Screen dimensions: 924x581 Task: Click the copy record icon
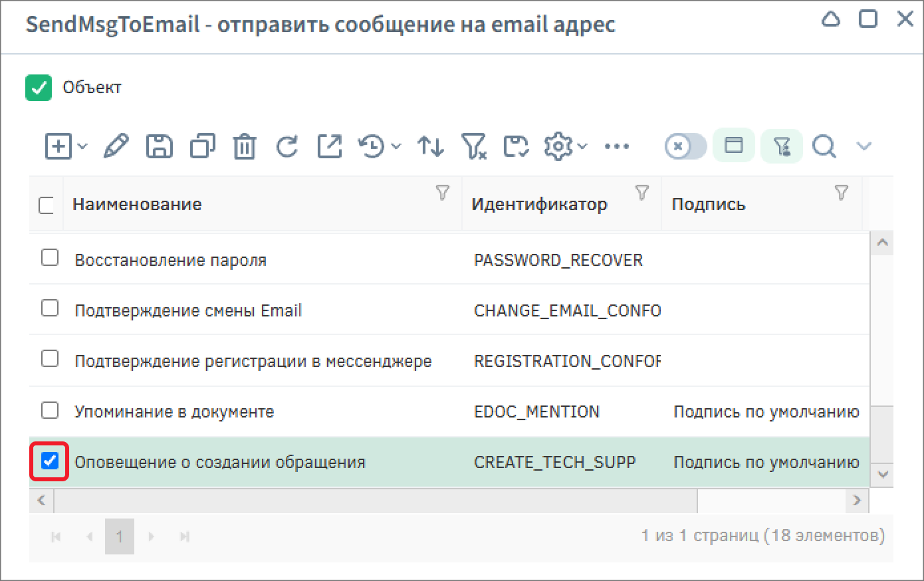202,146
